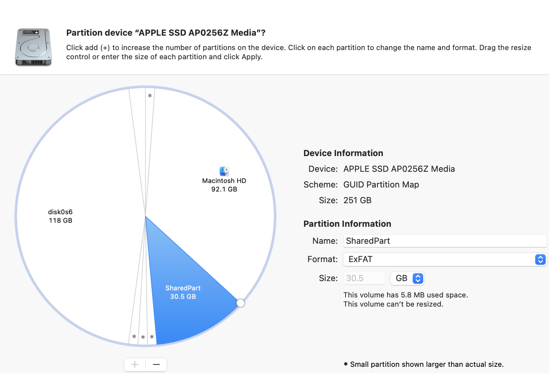549x392 pixels.
Task: Click the 'Partition device' dialog title
Action: coord(166,33)
